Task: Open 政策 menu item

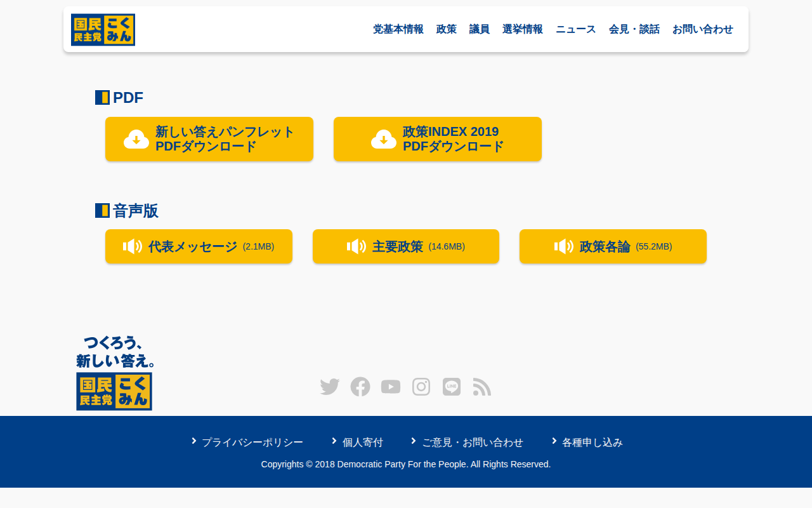Action: (447, 29)
